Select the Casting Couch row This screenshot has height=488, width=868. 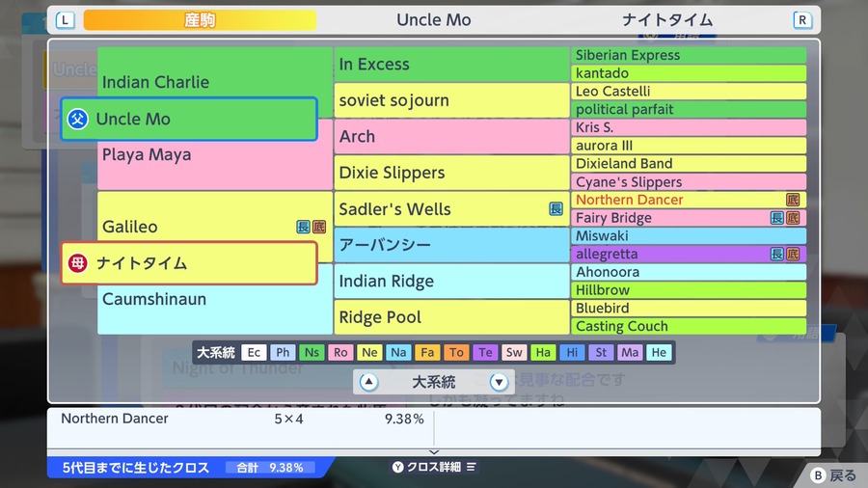click(689, 326)
